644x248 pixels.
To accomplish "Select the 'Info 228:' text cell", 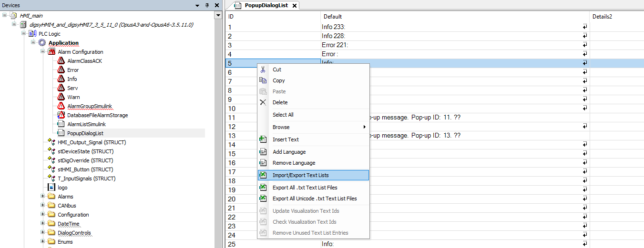I will (455, 36).
